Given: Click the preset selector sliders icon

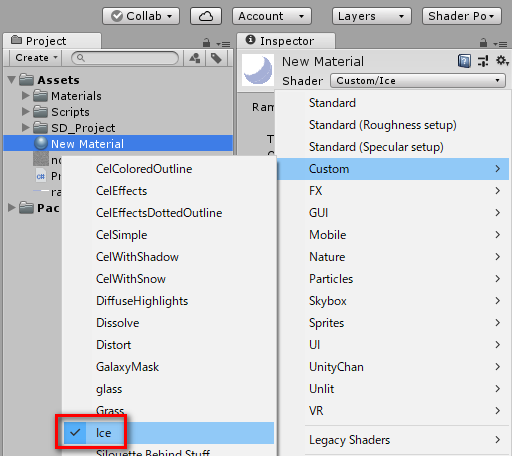Looking at the screenshot, I should pos(483,61).
